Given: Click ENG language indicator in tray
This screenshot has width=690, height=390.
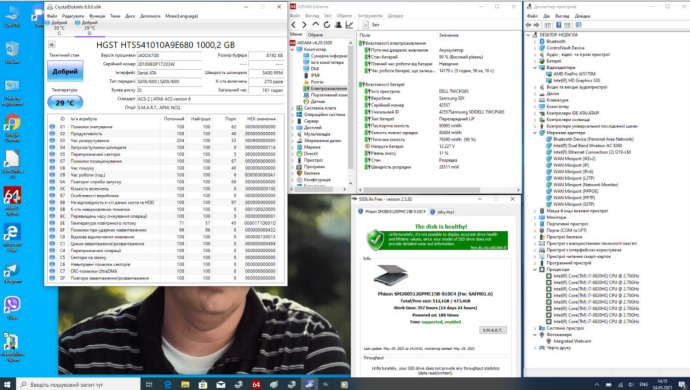Looking at the screenshot, I should (643, 385).
